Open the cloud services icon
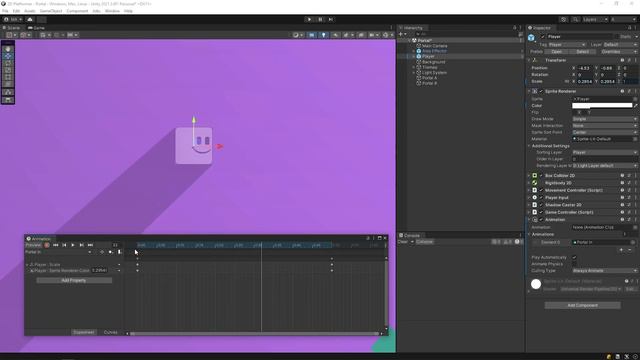The height and width of the screenshot is (360, 640). click(x=30, y=20)
